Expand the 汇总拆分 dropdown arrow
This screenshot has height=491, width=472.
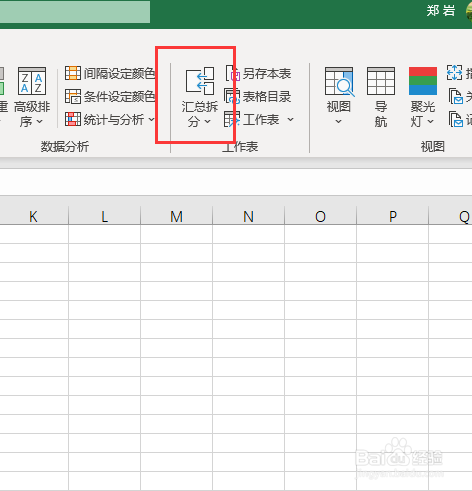(x=208, y=122)
